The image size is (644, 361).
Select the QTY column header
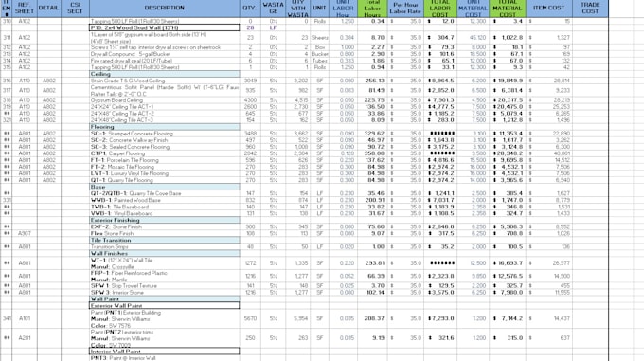click(x=250, y=8)
